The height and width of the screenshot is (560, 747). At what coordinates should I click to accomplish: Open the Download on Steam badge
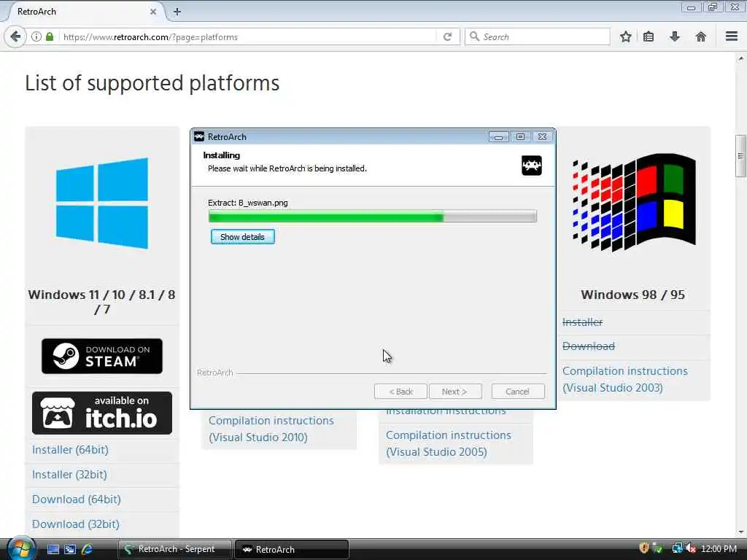102,356
